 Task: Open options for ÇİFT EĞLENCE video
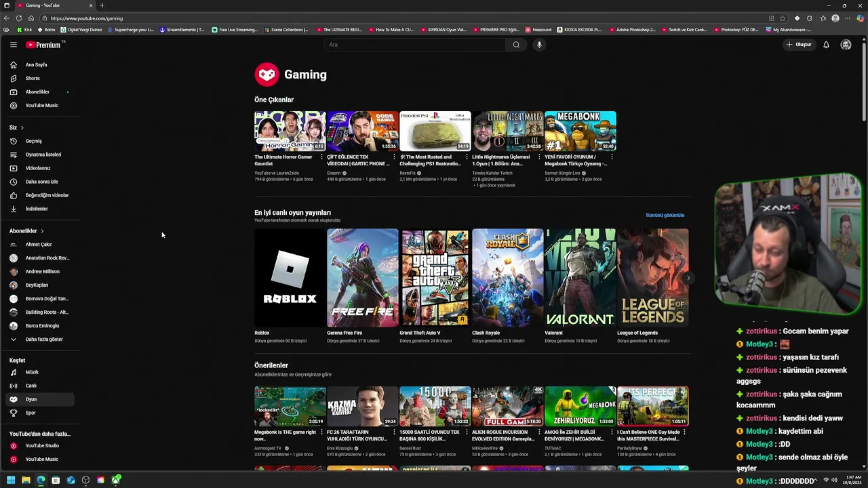394,157
